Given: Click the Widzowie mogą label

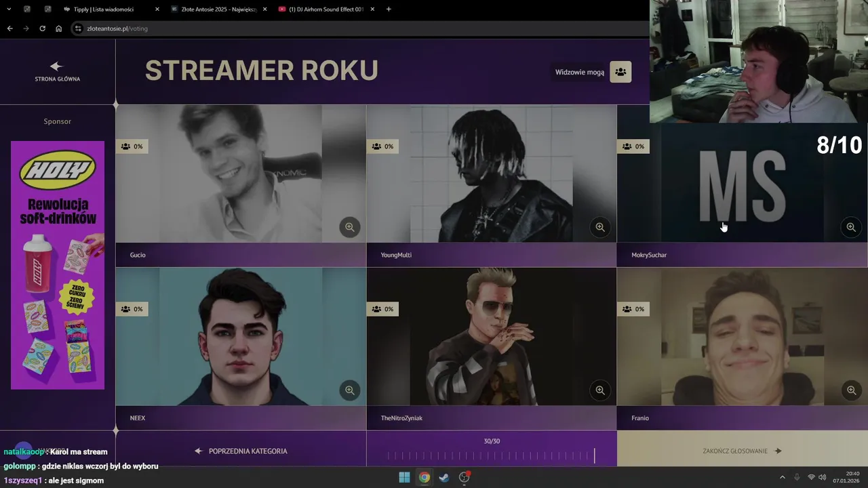Looking at the screenshot, I should (580, 72).
